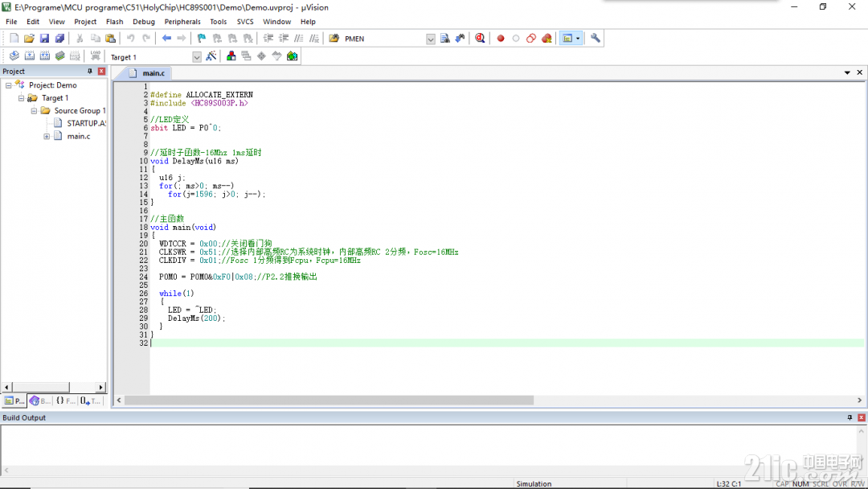The image size is (868, 489).
Task: Paste from clipboard
Action: (x=111, y=39)
